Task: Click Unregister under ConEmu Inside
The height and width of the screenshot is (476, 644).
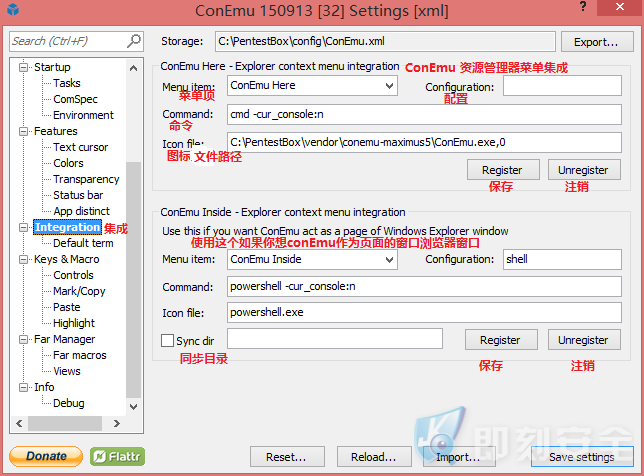Action: coord(584,340)
